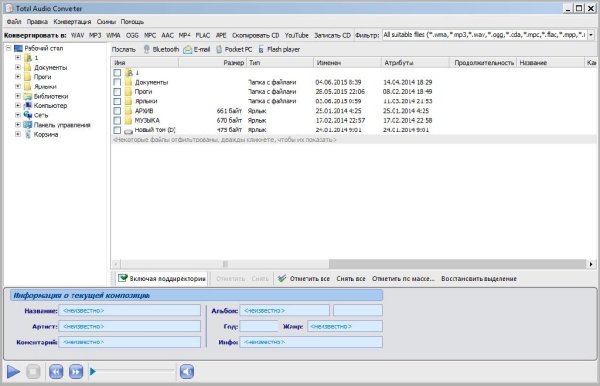Check the box for folder 1
Viewport: 600px width, 386px height.
coord(117,73)
